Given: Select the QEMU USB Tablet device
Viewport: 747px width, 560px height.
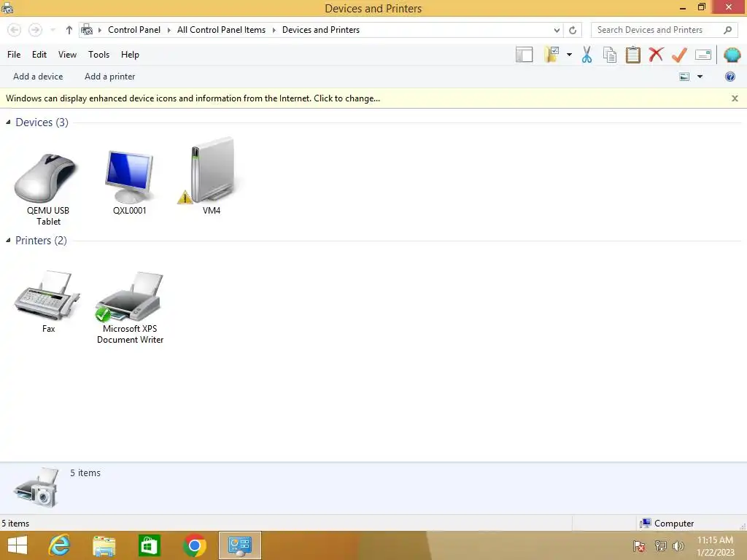Looking at the screenshot, I should pyautogui.click(x=47, y=188).
